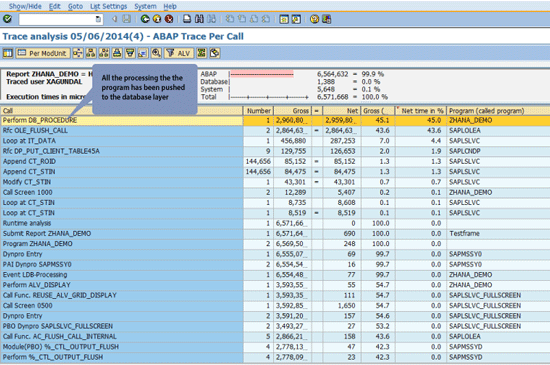Click the Print icon in standard toolbar
This screenshot has height=365, width=550.
pos(187,19)
